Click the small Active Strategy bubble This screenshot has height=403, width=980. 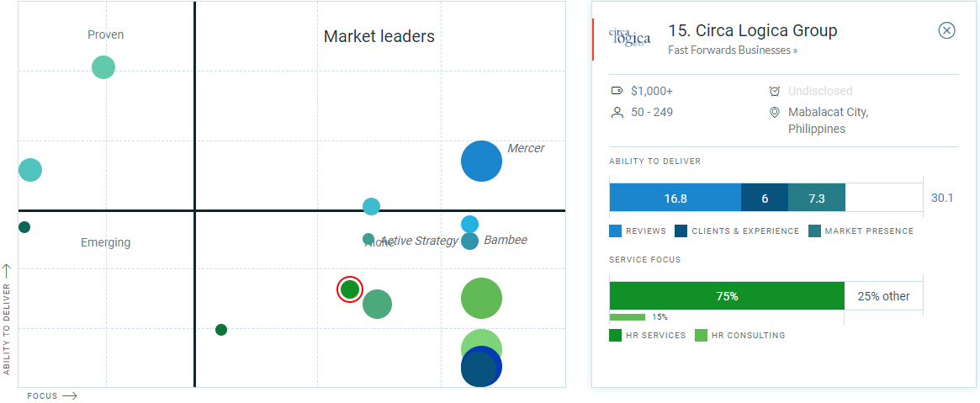coord(368,239)
